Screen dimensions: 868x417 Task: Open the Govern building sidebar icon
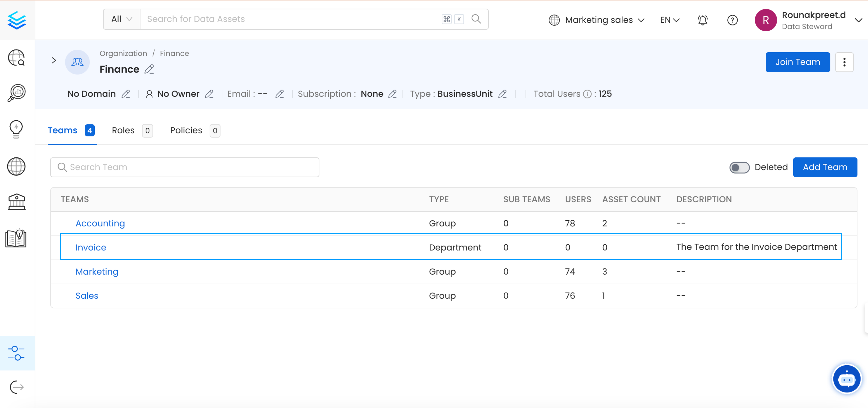coord(16,202)
